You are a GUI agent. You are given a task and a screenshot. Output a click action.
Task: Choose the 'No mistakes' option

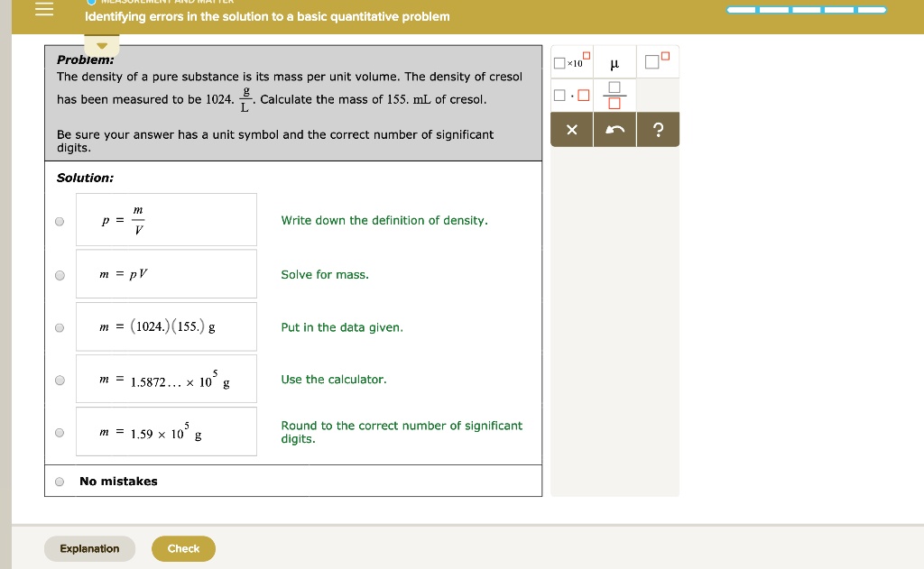click(59, 481)
